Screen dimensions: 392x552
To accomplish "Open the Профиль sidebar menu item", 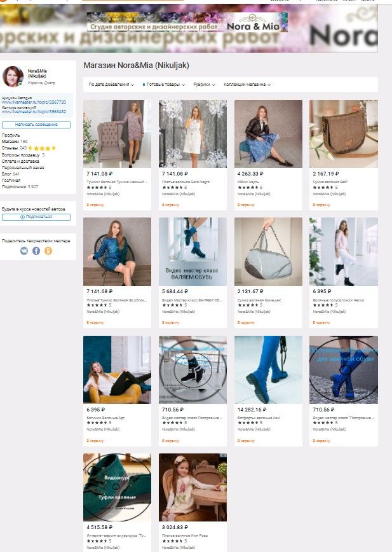I will (11, 135).
